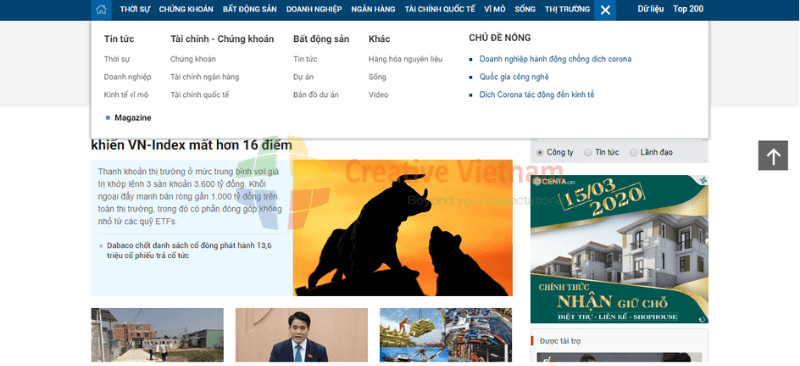Open Thời sự under Tin tức column
The height and width of the screenshot is (366, 800).
pyautogui.click(x=117, y=59)
